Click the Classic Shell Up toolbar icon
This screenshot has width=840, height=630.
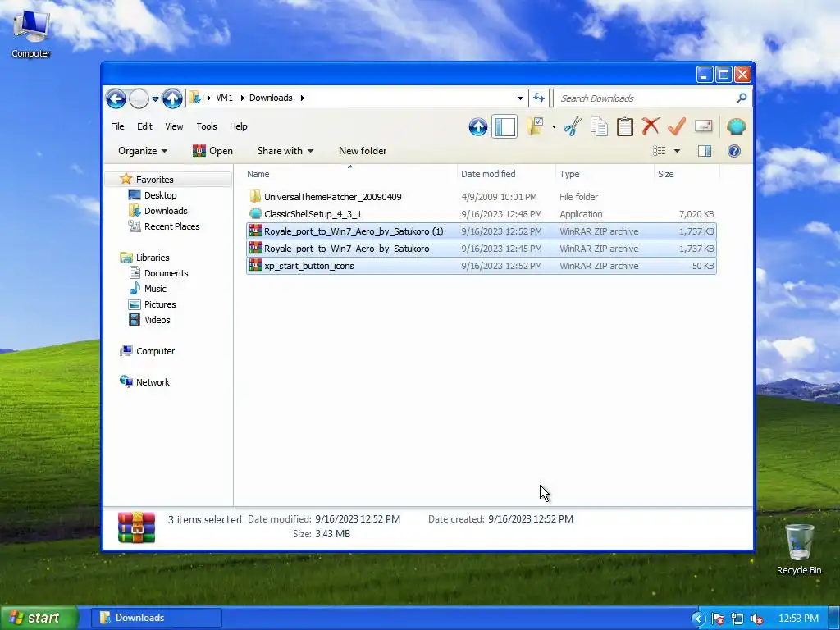pyautogui.click(x=478, y=127)
